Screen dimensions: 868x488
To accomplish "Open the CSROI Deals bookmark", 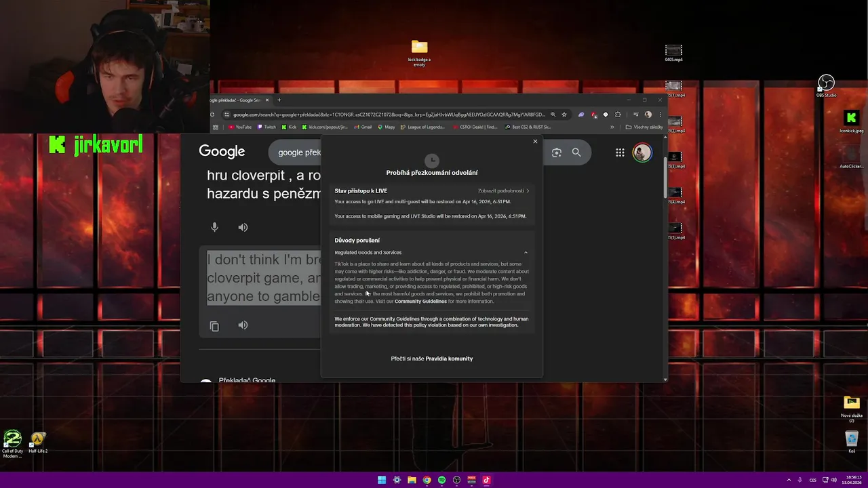I will click(475, 127).
